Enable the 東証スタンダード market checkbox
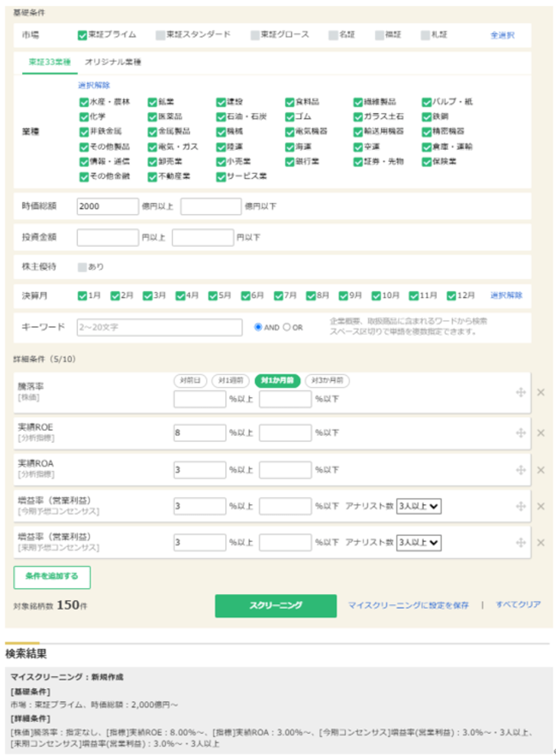This screenshot has height=756, width=556. point(160,35)
